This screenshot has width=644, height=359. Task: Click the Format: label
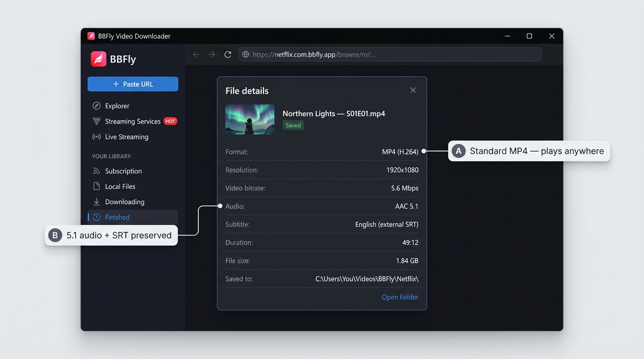237,152
